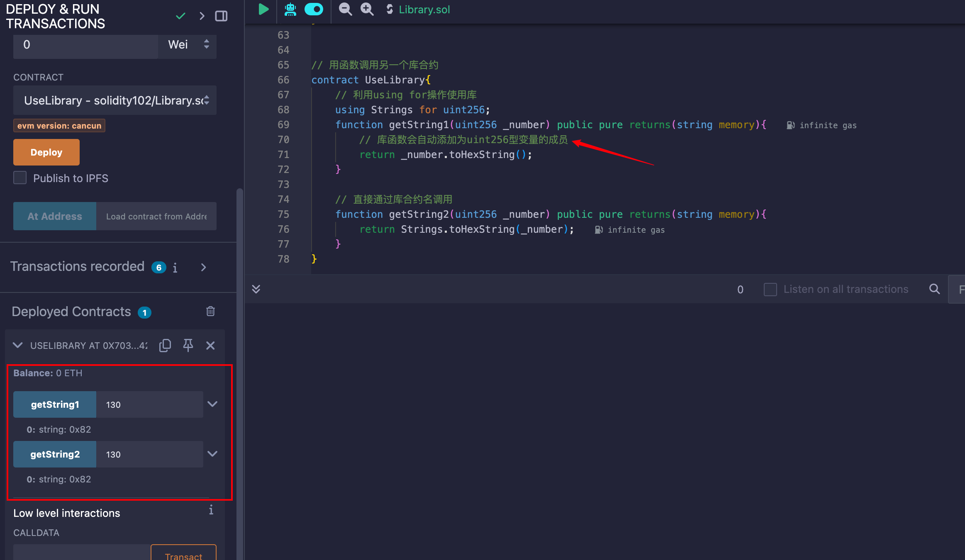Call the getString1 function
The width and height of the screenshot is (965, 560).
[x=55, y=404]
